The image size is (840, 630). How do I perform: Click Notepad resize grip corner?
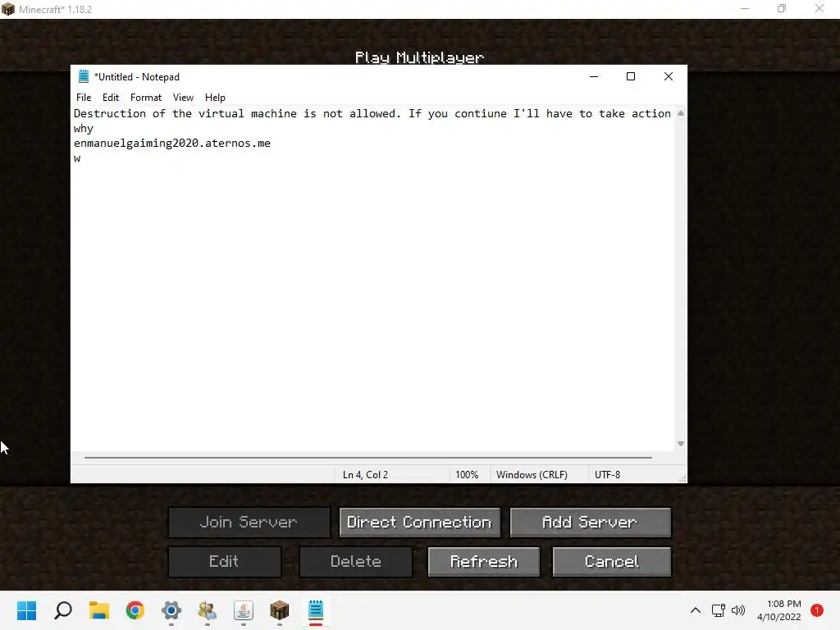(x=682, y=478)
